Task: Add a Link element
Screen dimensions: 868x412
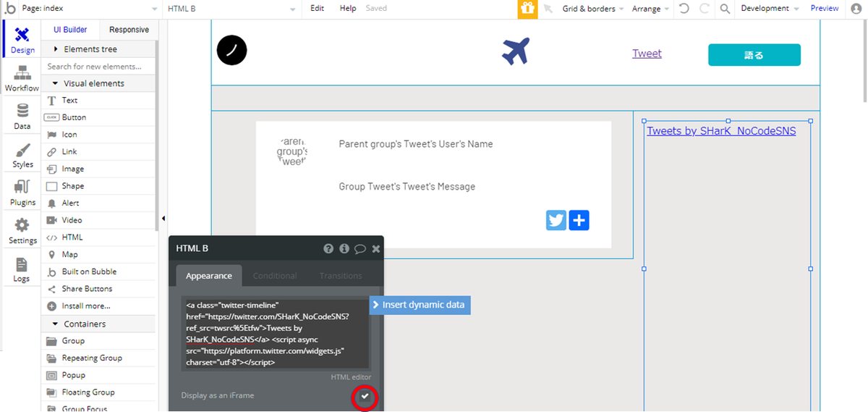Action: coord(98,152)
